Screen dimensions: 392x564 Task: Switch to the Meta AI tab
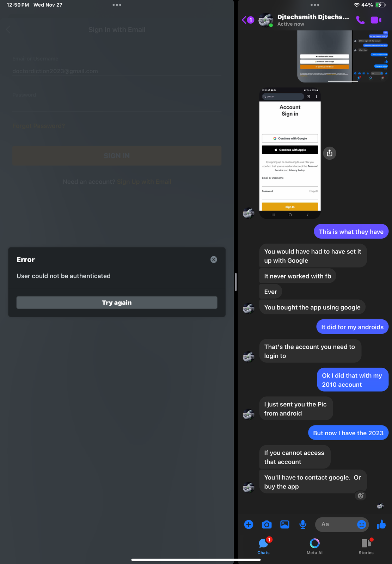[x=314, y=546]
